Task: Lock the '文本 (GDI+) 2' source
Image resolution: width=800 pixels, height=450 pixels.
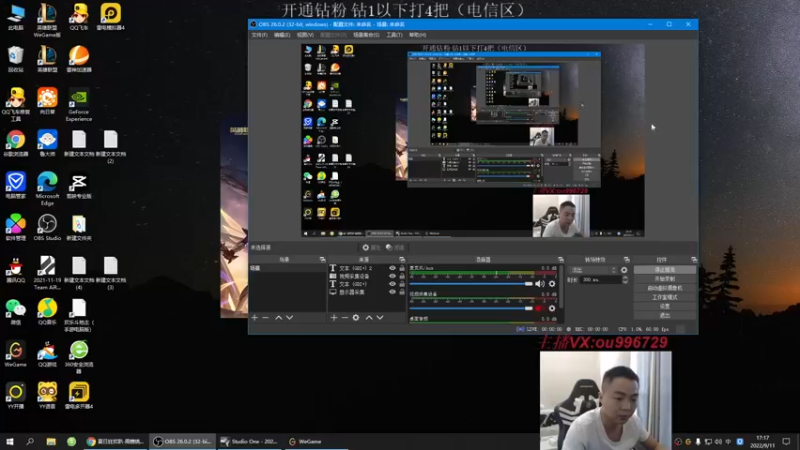Action: pos(402,268)
